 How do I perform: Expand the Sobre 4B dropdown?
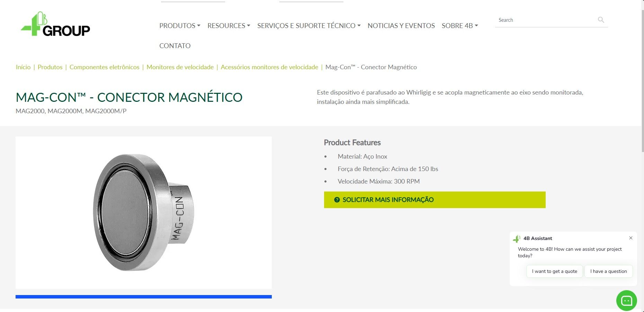460,26
